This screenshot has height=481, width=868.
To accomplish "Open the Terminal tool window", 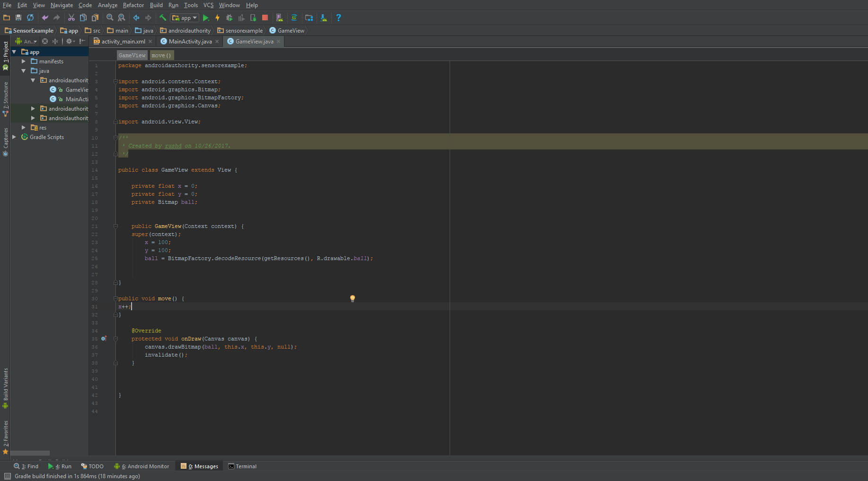I will pos(242,466).
